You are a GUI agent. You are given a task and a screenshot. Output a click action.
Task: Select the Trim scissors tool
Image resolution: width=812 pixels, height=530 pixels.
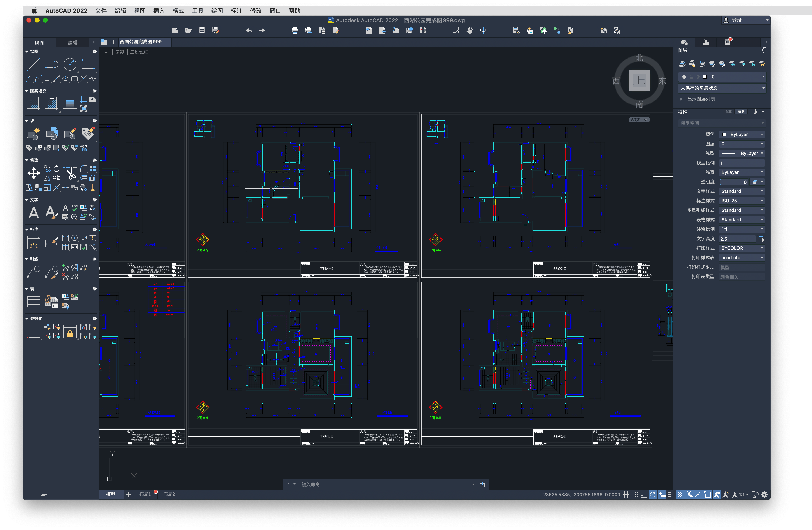(71, 174)
